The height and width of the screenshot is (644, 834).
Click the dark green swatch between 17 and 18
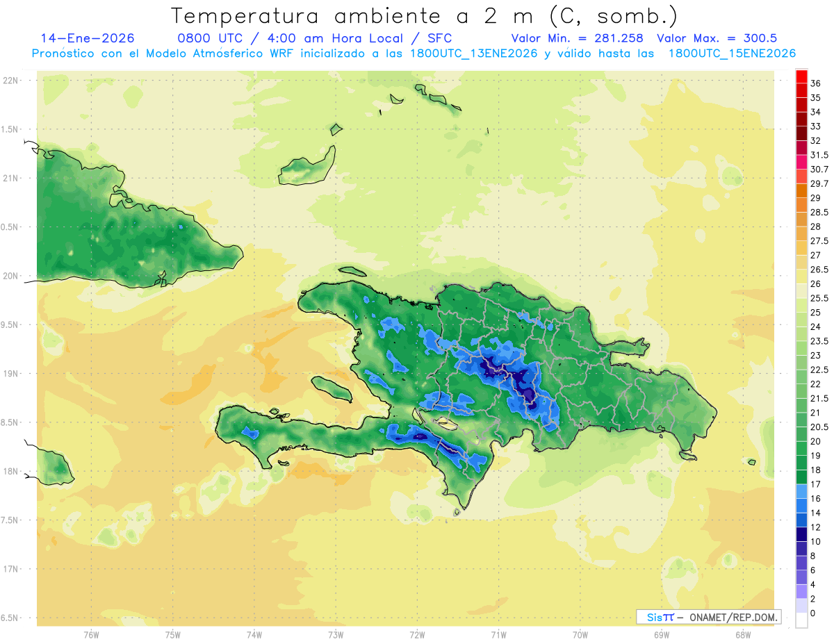click(801, 477)
